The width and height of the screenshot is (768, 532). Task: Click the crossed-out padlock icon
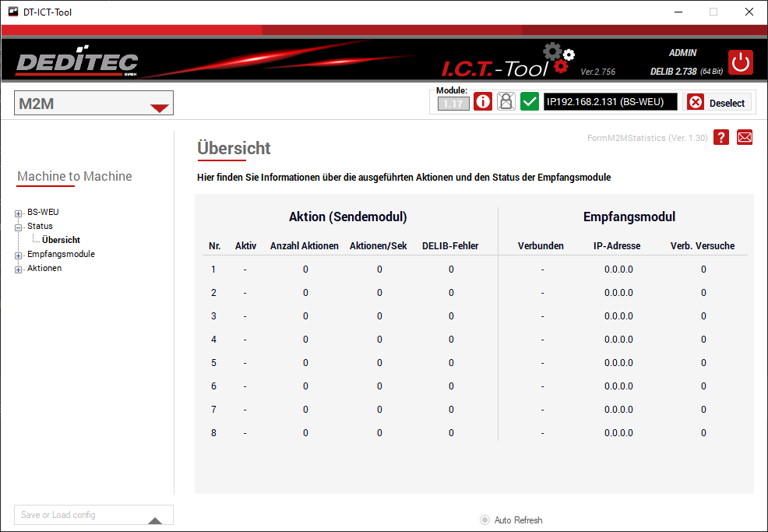(x=506, y=102)
